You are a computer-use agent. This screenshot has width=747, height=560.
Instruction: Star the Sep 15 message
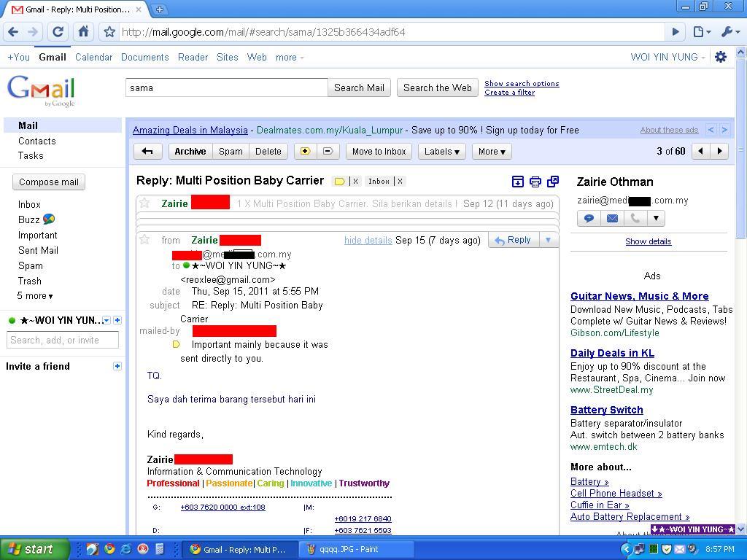144,239
